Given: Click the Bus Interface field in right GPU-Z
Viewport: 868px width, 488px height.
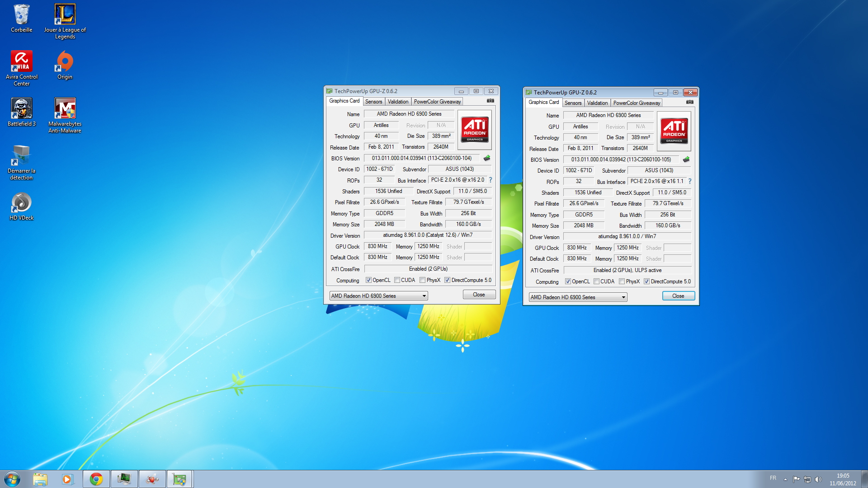Looking at the screenshot, I should point(657,181).
